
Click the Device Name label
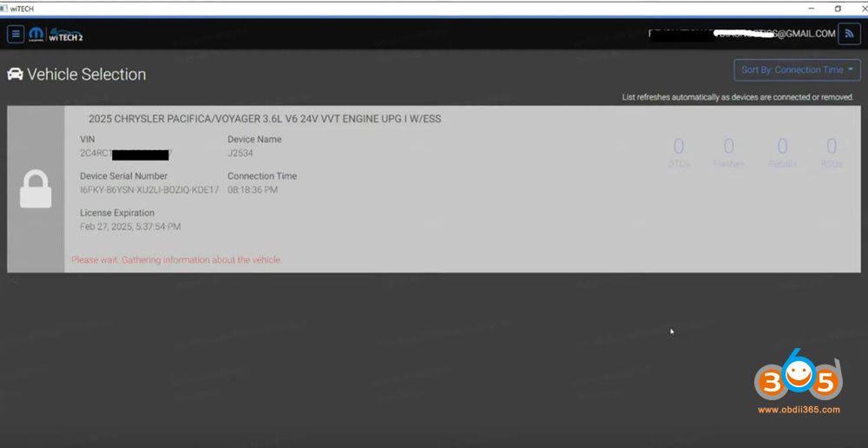(x=254, y=140)
